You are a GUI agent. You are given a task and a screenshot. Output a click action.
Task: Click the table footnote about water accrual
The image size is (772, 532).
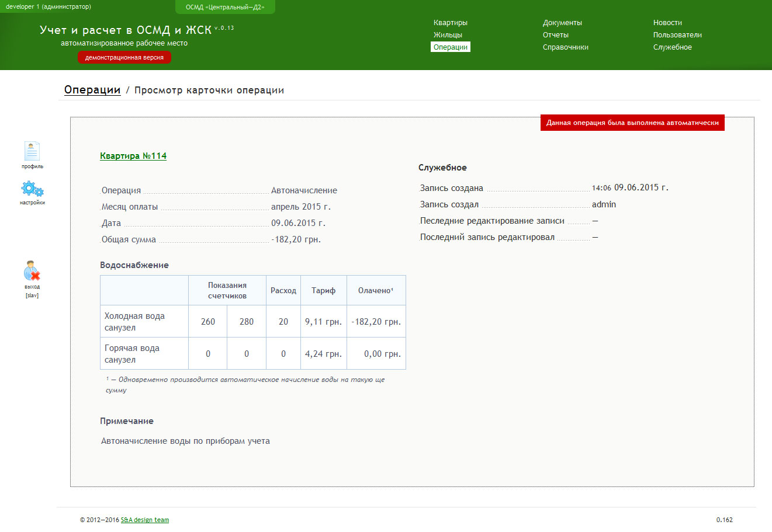(245, 385)
